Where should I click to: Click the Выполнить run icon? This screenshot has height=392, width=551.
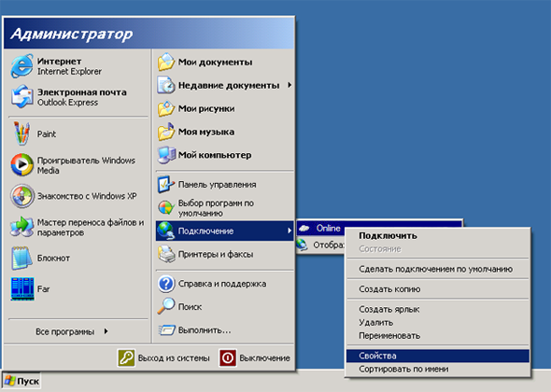[x=166, y=329]
